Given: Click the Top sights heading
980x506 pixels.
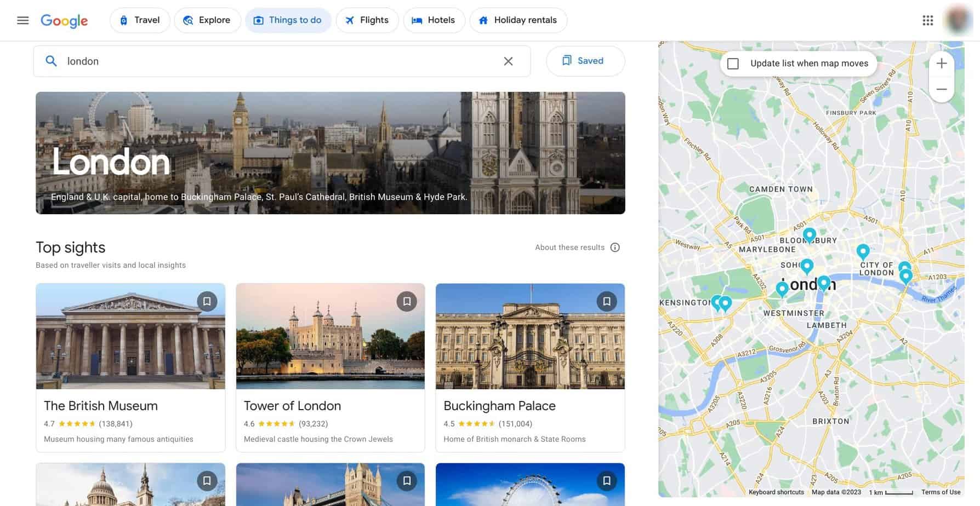Looking at the screenshot, I should [x=70, y=248].
